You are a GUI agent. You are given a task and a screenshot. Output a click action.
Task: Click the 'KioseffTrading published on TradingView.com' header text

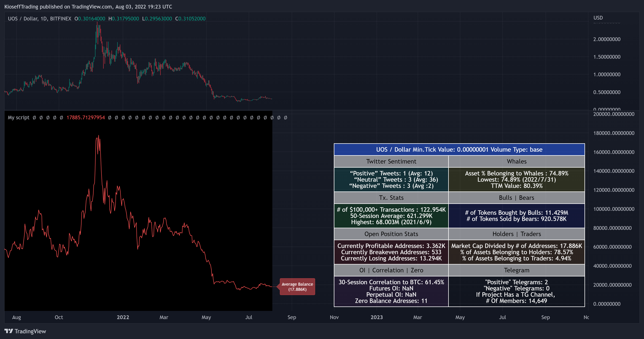click(x=58, y=7)
